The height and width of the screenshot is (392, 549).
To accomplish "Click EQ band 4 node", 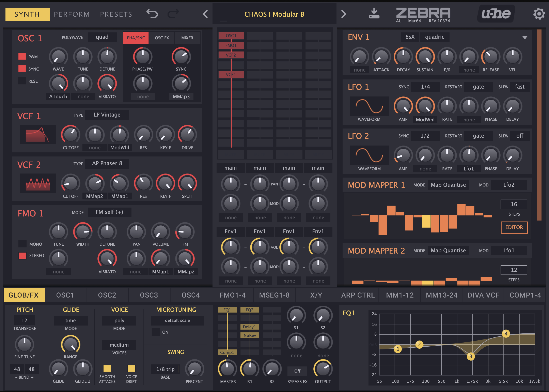I will (x=506, y=334).
